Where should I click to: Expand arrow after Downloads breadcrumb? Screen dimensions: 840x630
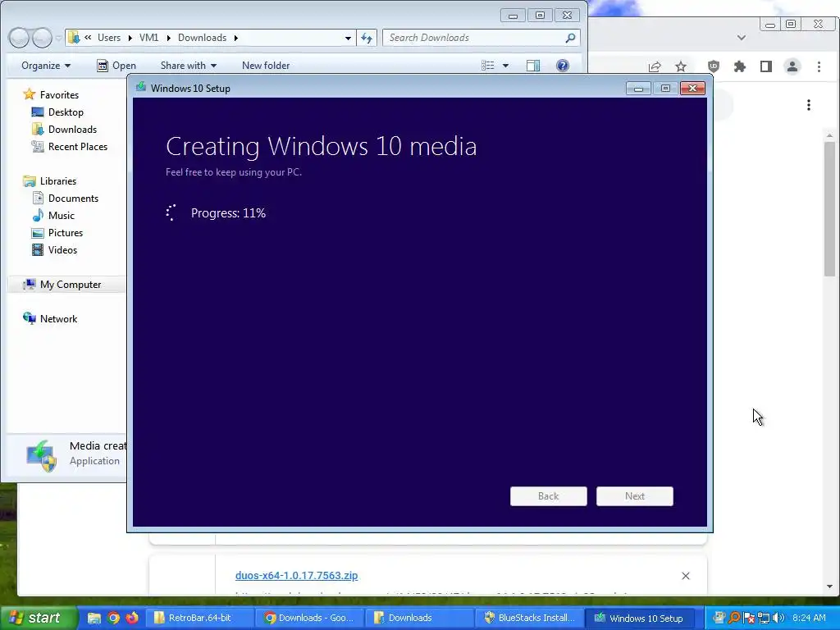(235, 38)
